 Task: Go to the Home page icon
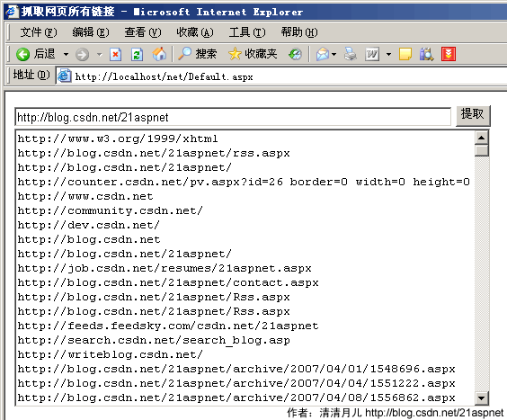(x=159, y=54)
